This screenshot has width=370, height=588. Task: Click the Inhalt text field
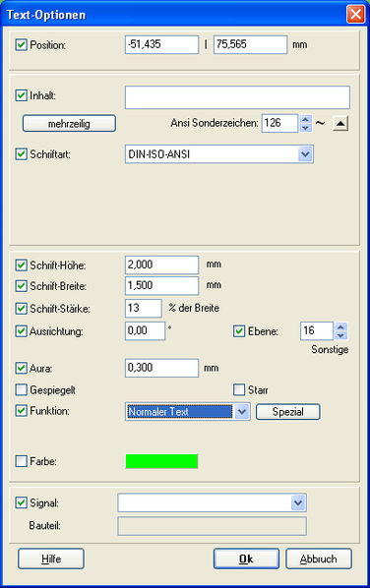pos(237,97)
